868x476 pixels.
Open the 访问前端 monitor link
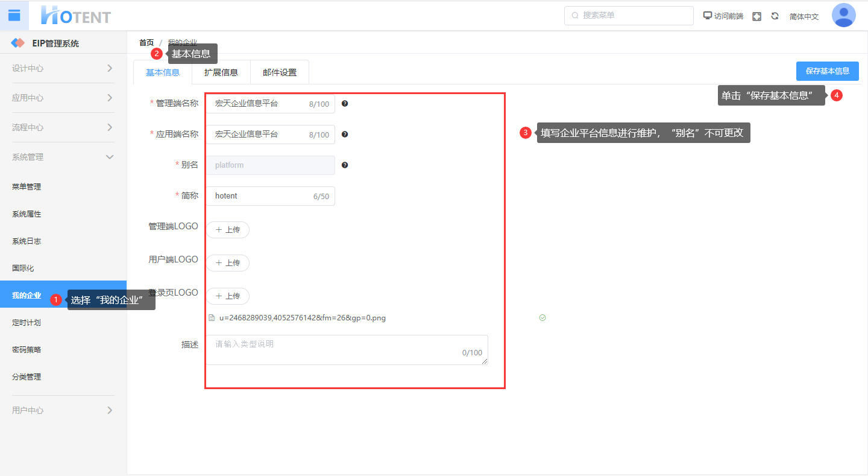click(723, 16)
